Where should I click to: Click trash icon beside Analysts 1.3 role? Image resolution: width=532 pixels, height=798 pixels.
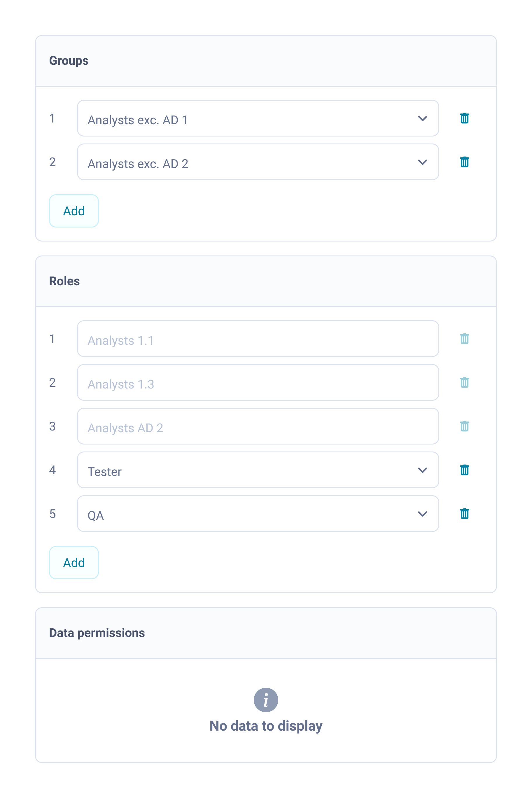point(464,382)
